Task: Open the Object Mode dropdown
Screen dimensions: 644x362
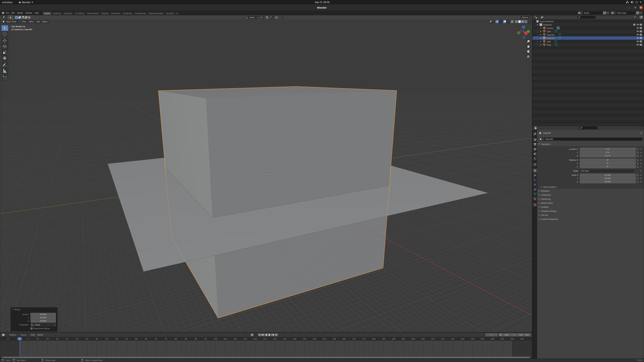Action: point(11,22)
